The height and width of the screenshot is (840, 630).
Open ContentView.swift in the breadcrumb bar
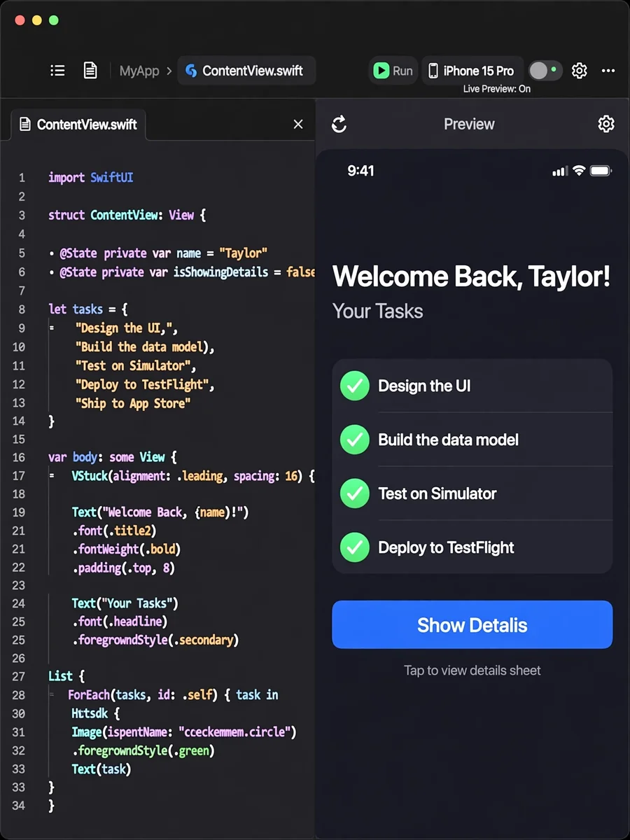[246, 71]
